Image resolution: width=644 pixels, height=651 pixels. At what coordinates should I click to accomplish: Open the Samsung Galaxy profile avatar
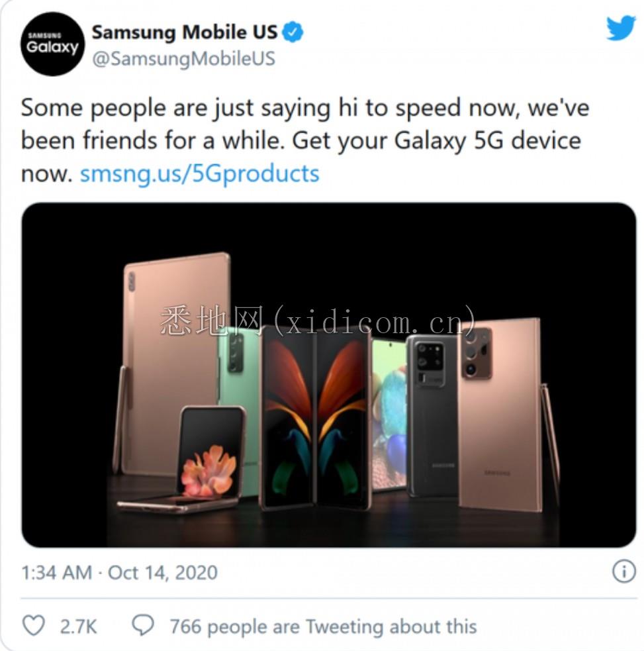coord(52,44)
